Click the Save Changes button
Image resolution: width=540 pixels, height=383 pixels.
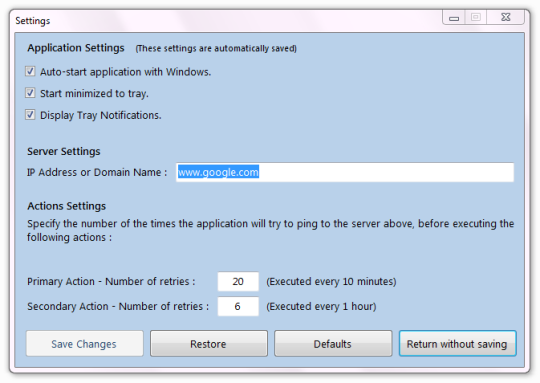click(x=84, y=344)
